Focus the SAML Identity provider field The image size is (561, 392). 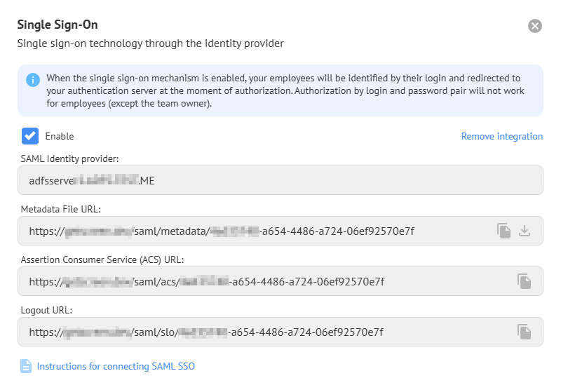coord(280,180)
